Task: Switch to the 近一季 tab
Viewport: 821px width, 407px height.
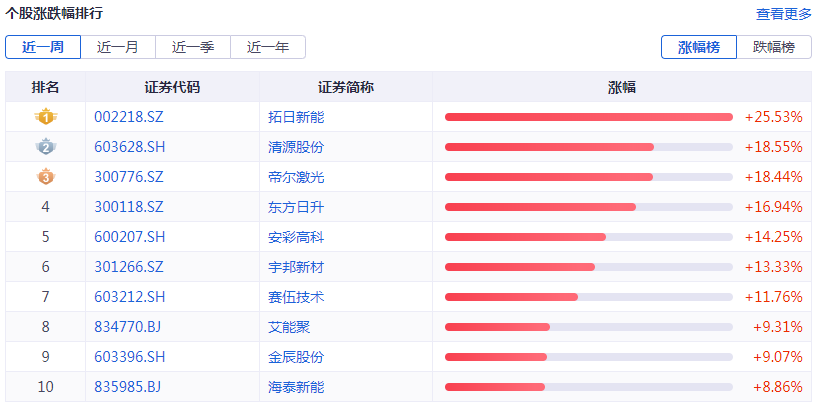Action: click(193, 47)
